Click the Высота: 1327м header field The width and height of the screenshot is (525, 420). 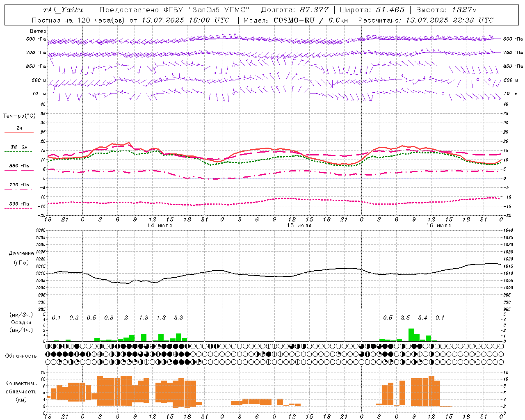click(x=446, y=10)
